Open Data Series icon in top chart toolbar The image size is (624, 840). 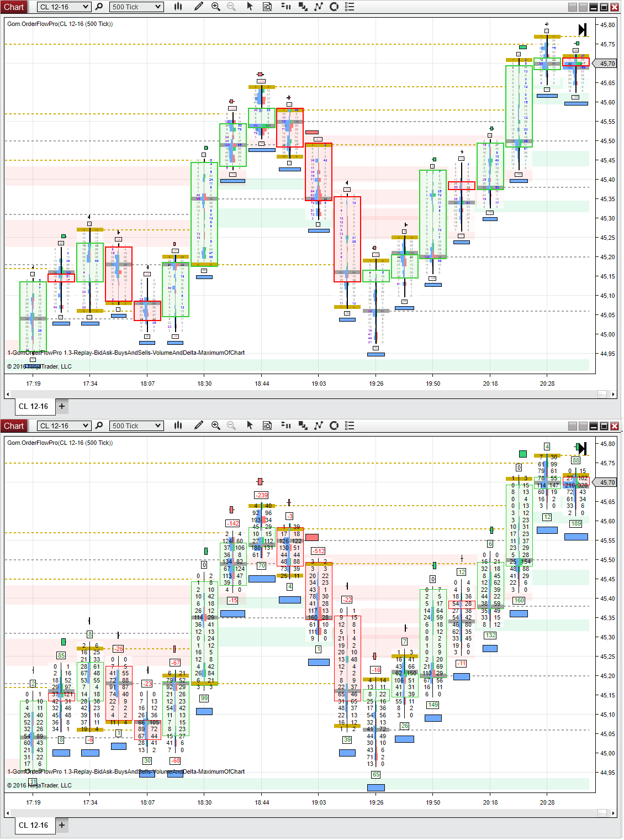tap(303, 7)
